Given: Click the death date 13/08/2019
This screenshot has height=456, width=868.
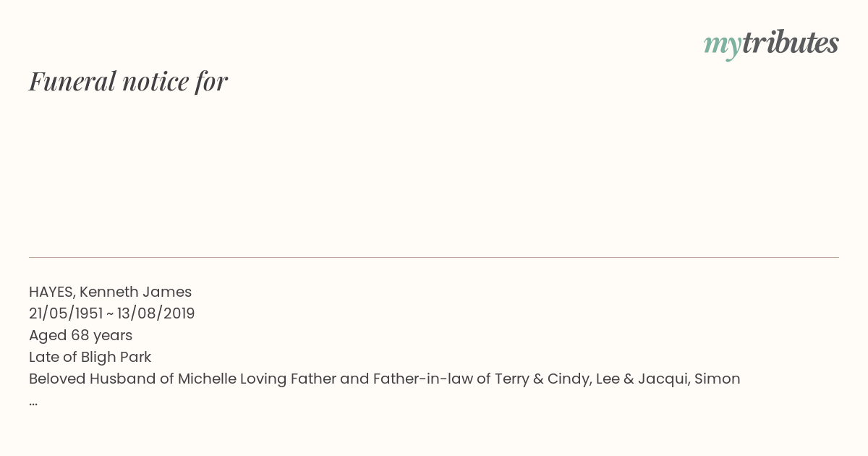Looking at the screenshot, I should [x=156, y=314].
